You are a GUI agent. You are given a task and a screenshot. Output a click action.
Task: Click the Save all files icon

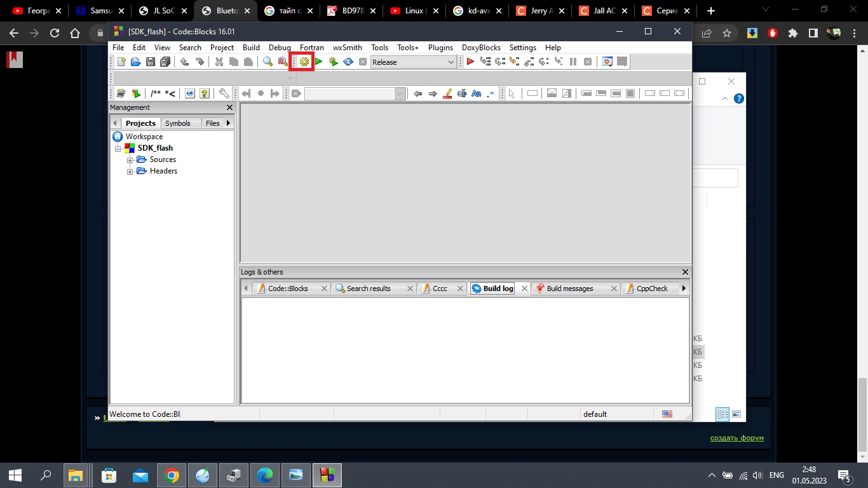coord(165,62)
